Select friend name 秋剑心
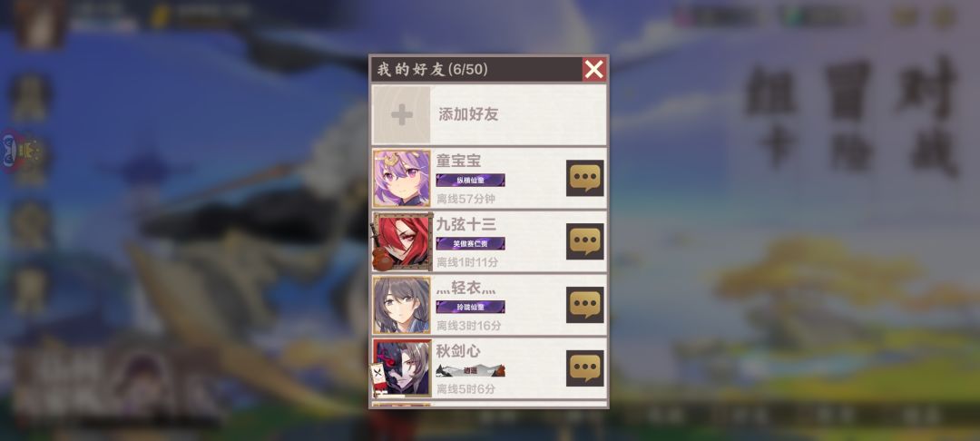This screenshot has height=441, width=980. pyautogui.click(x=459, y=351)
